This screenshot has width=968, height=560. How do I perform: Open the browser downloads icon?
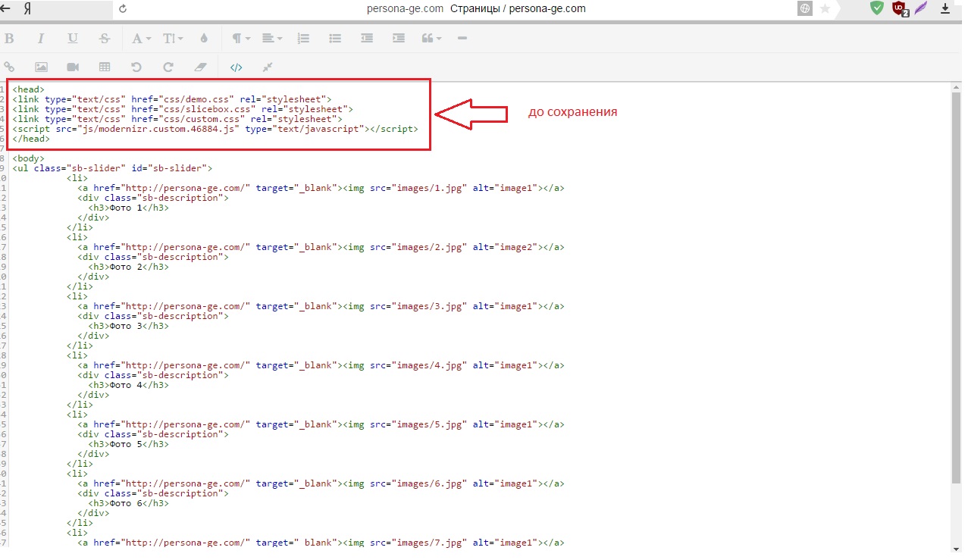pyautogui.click(x=945, y=9)
